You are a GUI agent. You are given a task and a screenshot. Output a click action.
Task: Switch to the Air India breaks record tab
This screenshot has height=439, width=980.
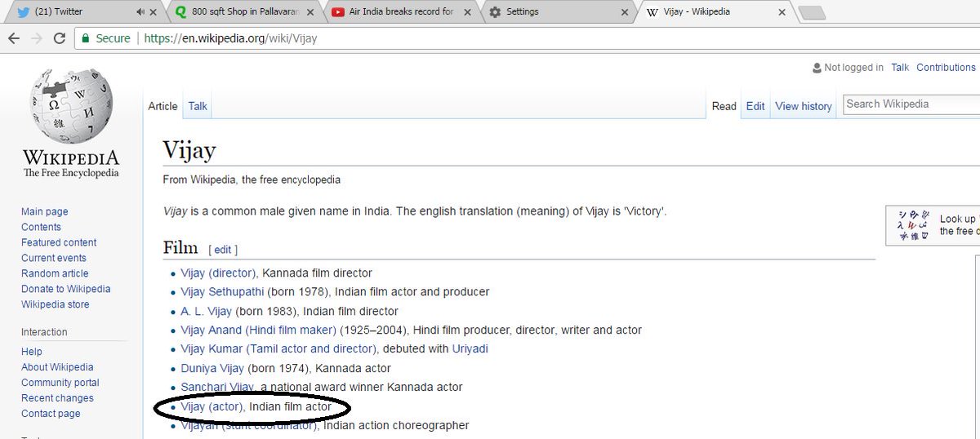coord(401,12)
